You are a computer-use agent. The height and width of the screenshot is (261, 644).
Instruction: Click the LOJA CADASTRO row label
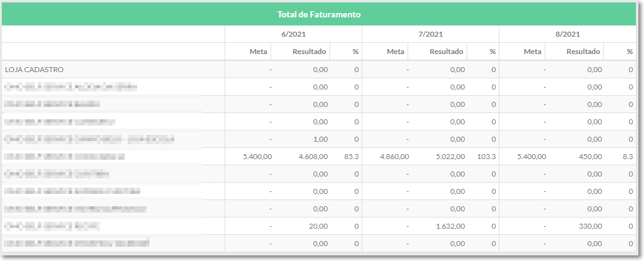tap(35, 70)
